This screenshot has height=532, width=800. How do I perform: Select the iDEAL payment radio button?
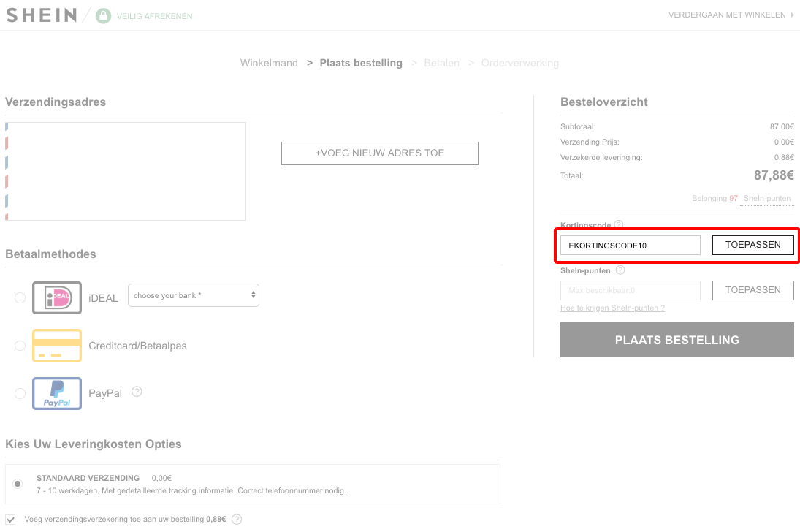(x=20, y=297)
